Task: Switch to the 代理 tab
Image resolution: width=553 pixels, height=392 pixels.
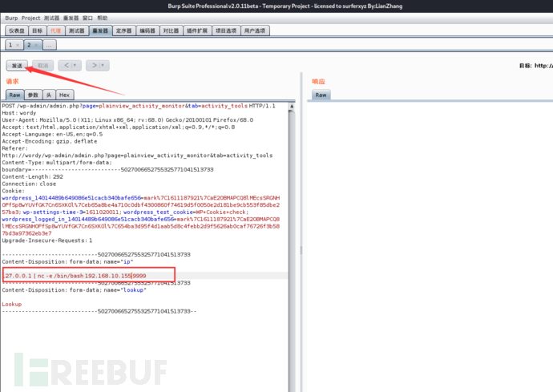Action: tap(56, 30)
